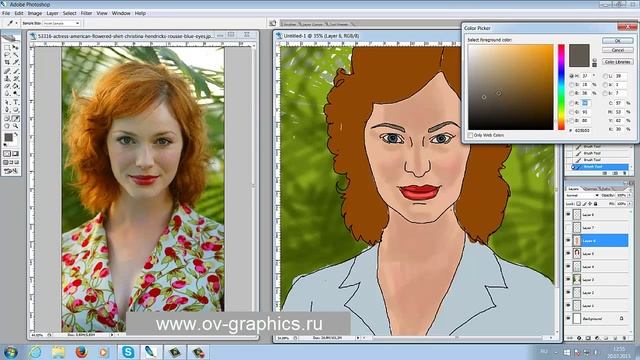Select the Magic Wand tool
This screenshot has width=640, height=360.
pos(16,55)
